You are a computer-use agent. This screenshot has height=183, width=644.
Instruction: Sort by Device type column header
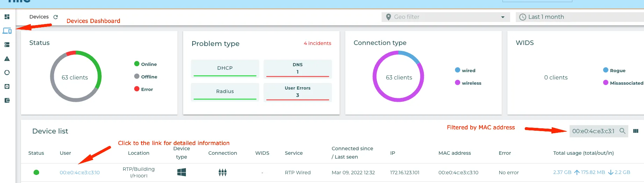pyautogui.click(x=182, y=153)
